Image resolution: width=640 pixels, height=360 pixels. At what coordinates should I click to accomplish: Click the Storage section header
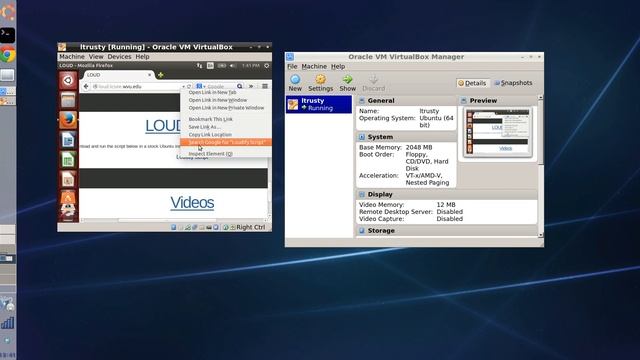(x=447, y=231)
